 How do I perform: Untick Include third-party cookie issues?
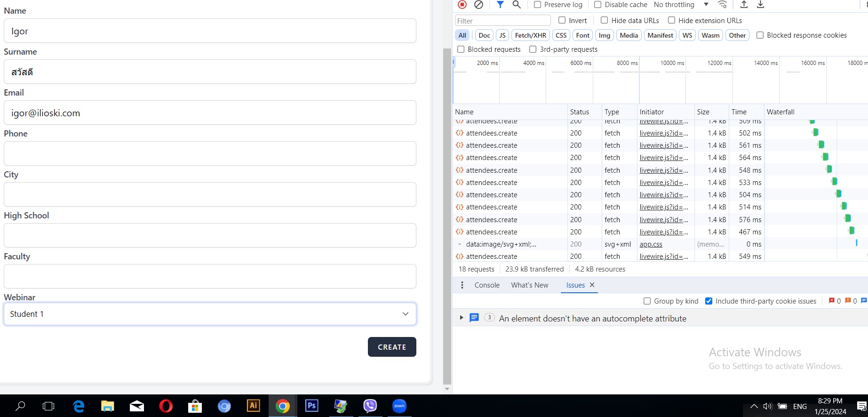709,301
